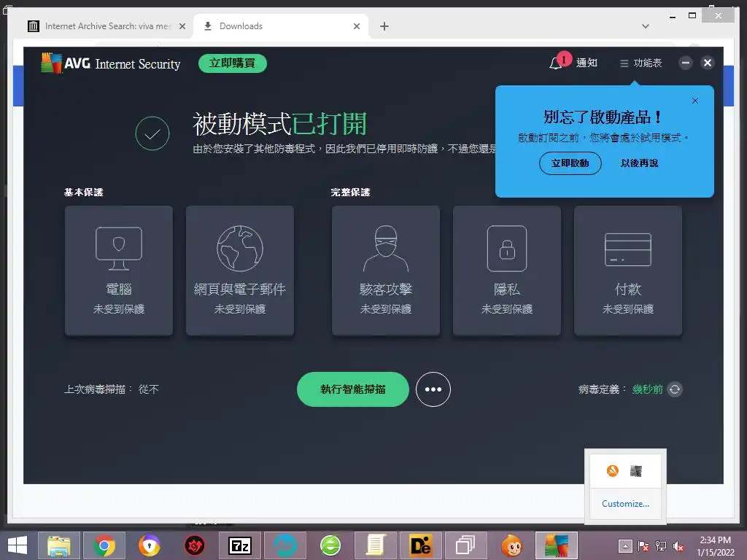
Task: Open a new browser tab
Action: (x=384, y=26)
